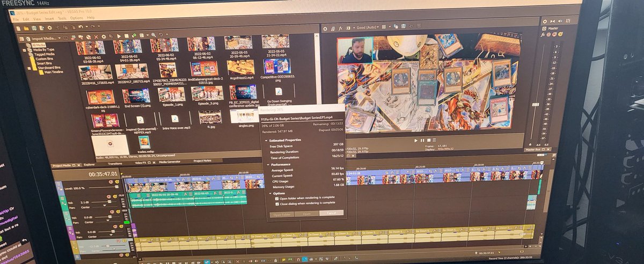
Task: Stop media preview in Project Media toolbar
Action: point(127,36)
